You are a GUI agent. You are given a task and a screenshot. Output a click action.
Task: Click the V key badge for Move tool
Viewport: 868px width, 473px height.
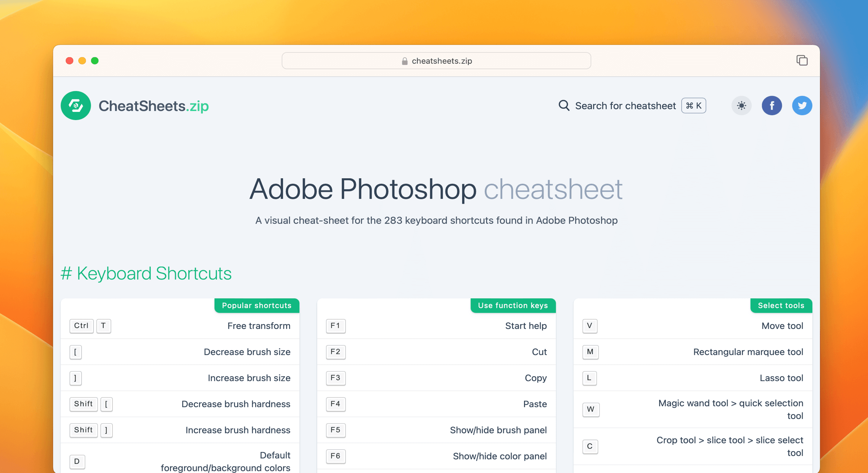pos(590,326)
